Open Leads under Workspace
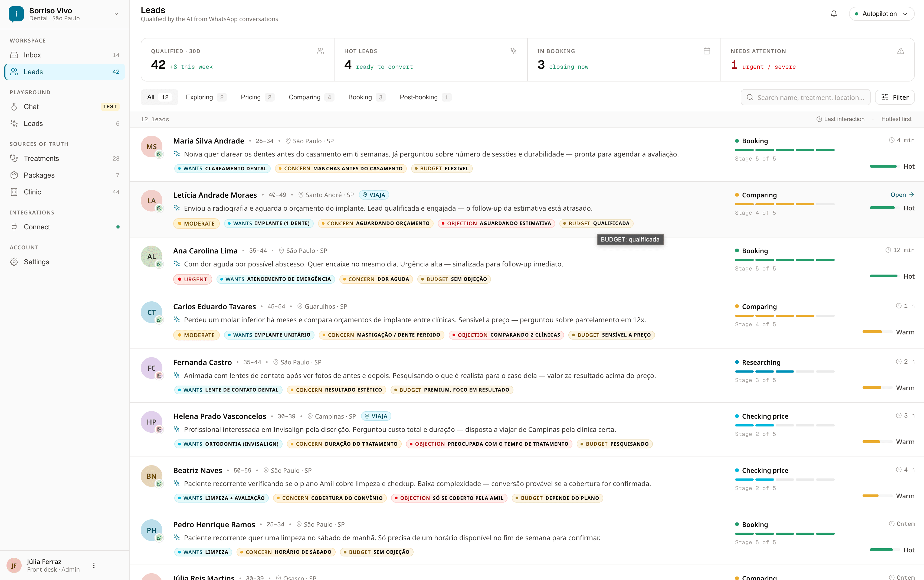The height and width of the screenshot is (580, 924). point(64,72)
